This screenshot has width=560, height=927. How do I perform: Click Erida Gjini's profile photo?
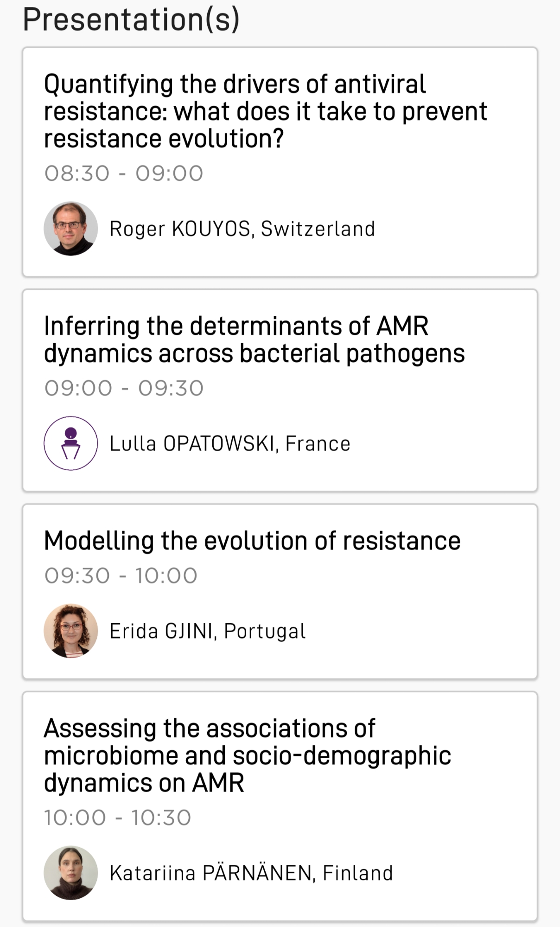pos(71,631)
